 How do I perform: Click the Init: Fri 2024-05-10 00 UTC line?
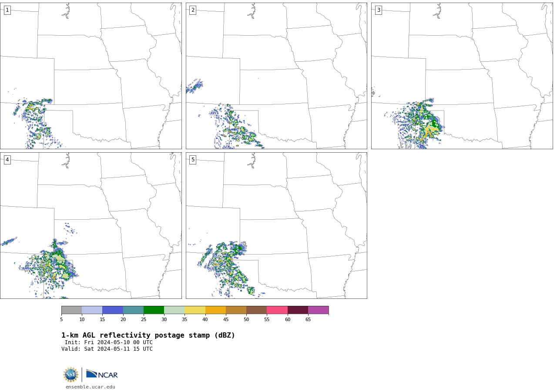[x=109, y=342]
